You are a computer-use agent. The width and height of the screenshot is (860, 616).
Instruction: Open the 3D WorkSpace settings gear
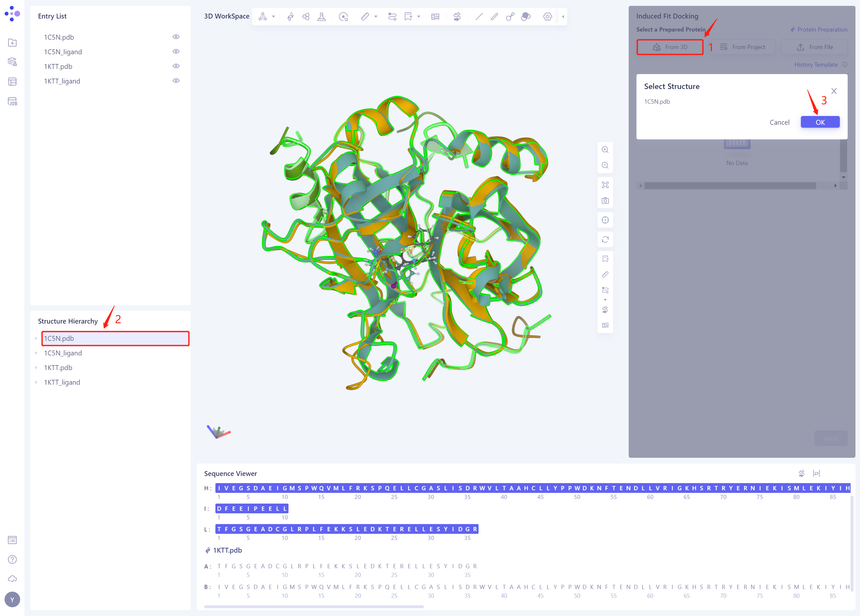(547, 17)
